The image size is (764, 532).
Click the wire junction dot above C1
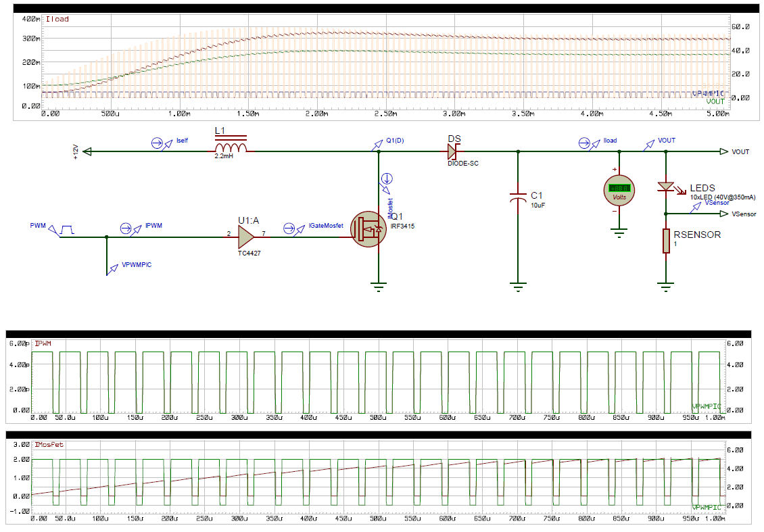pyautogui.click(x=518, y=151)
